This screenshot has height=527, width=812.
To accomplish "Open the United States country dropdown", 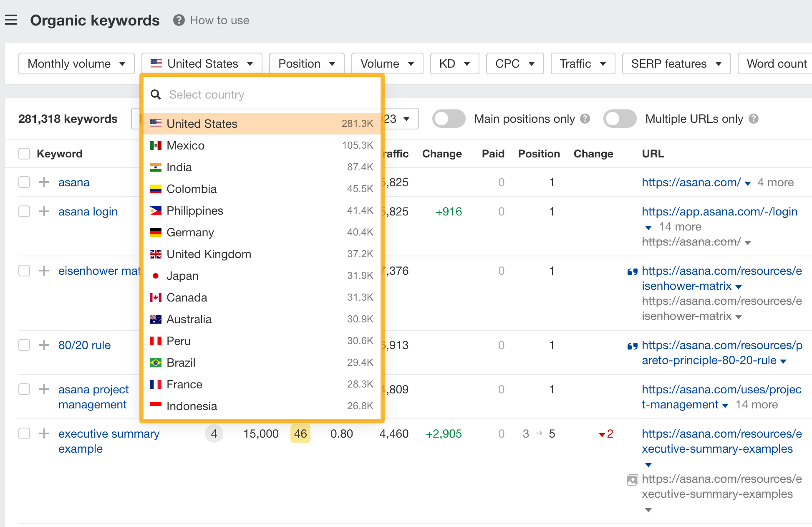I will (x=202, y=63).
